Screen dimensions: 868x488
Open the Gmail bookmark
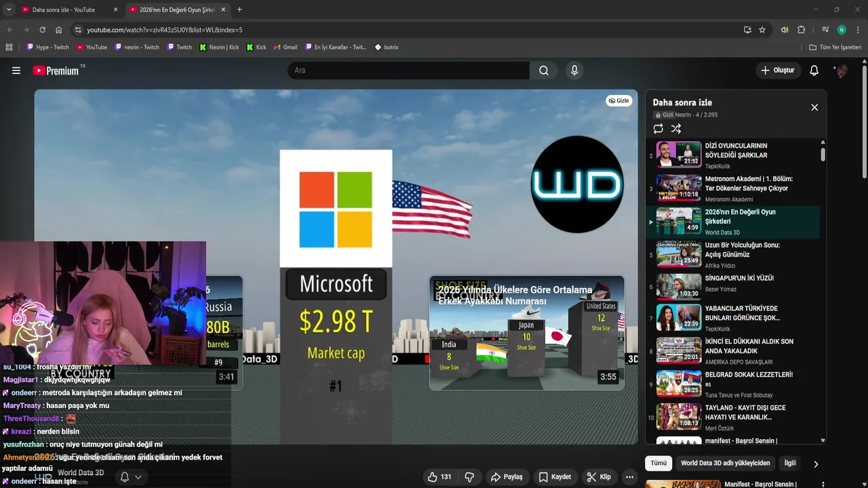(285, 47)
